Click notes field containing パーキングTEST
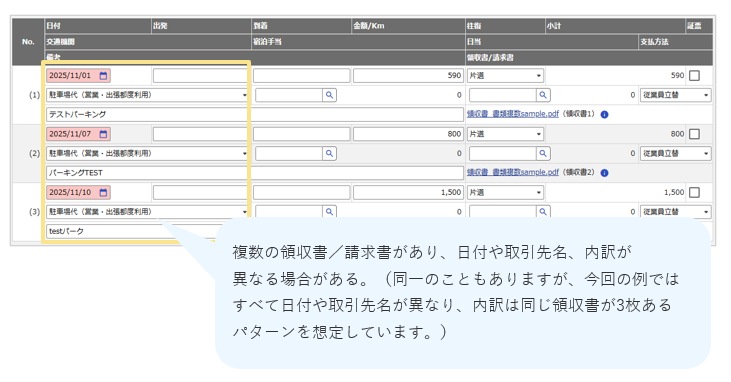731x382 pixels. (255, 173)
